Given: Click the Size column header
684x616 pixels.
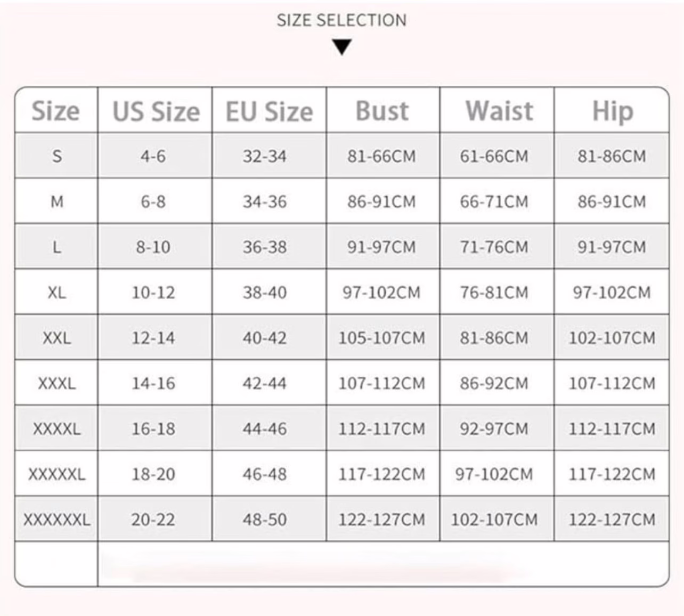Looking at the screenshot, I should (x=55, y=111).
